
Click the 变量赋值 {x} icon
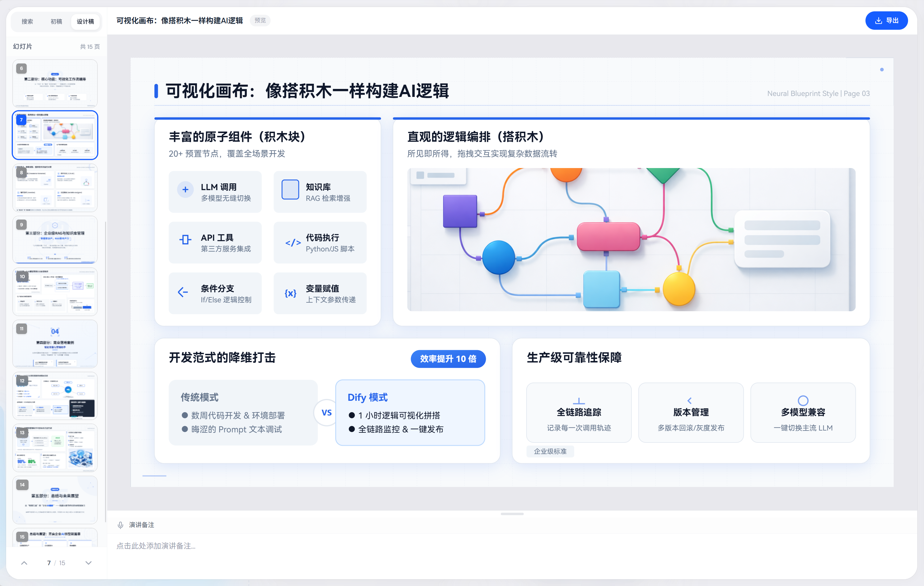(291, 293)
